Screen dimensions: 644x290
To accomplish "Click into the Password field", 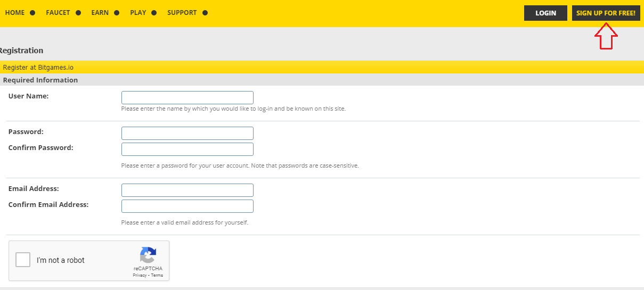I will click(x=188, y=133).
